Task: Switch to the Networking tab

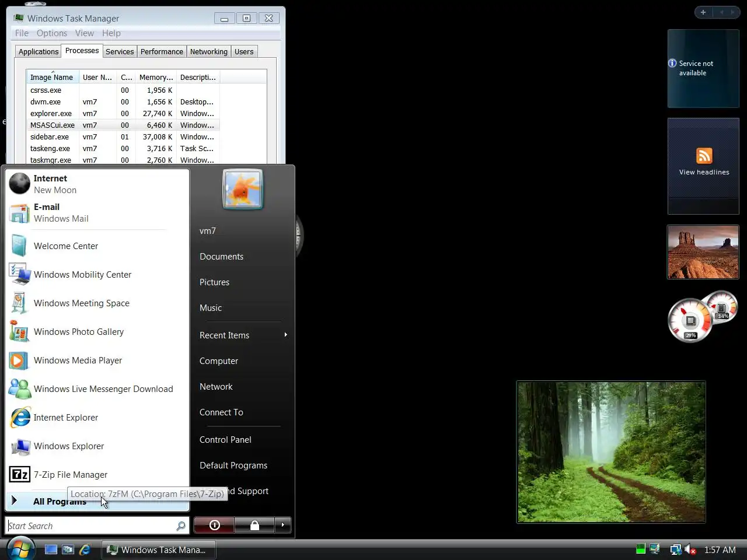Action: tap(209, 51)
